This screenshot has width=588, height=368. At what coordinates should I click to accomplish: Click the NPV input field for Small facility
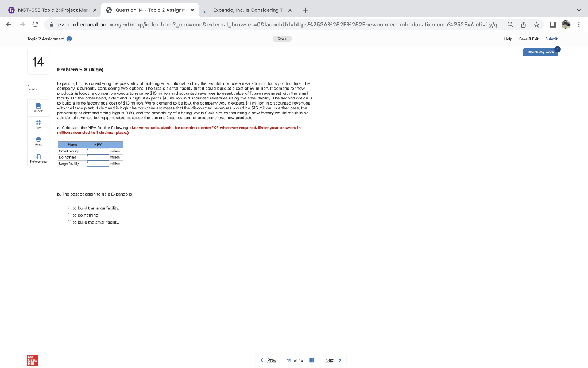pyautogui.click(x=98, y=151)
